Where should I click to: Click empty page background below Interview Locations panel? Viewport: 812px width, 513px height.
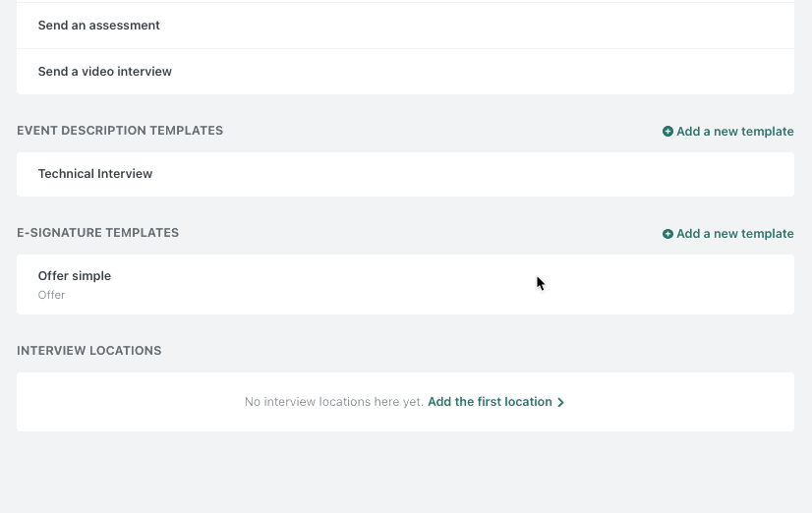(x=405, y=472)
